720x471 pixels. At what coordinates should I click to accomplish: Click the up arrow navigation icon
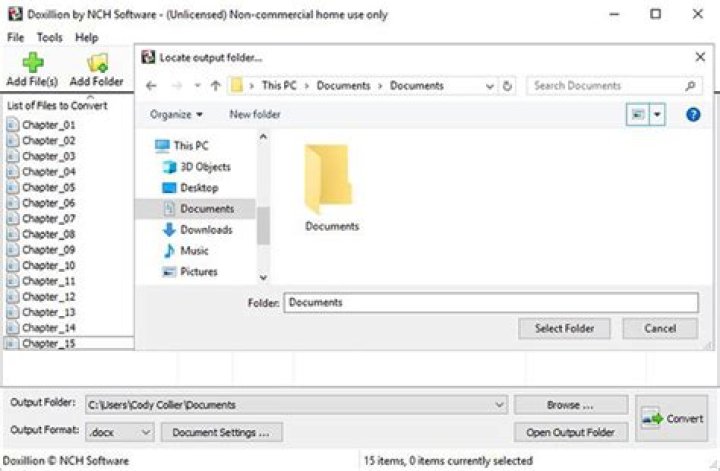pyautogui.click(x=215, y=86)
